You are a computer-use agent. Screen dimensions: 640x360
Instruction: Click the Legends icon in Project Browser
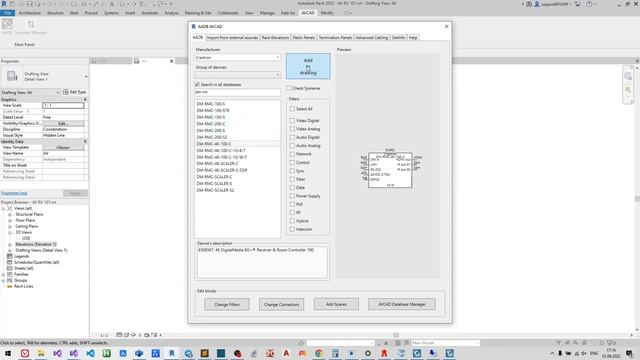(10, 256)
